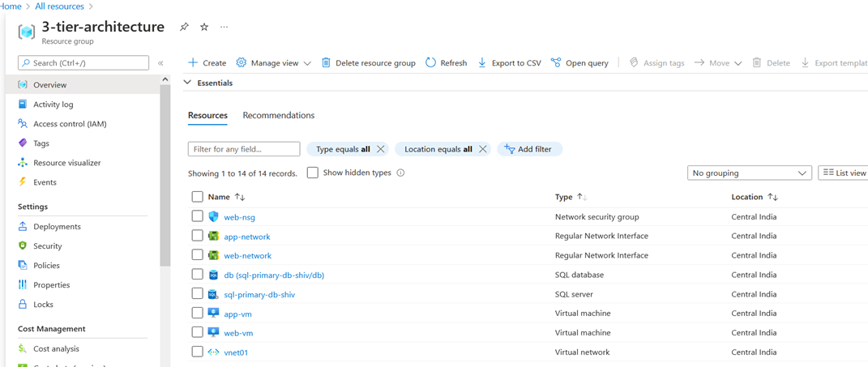Click the info icon beside Show hidden types
The image size is (868, 367).
pos(401,173)
